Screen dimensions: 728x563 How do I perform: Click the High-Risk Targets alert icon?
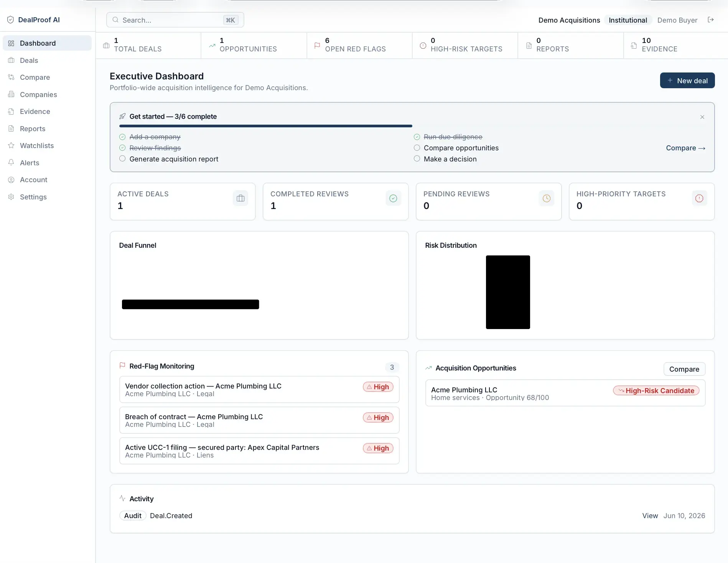pos(423,46)
